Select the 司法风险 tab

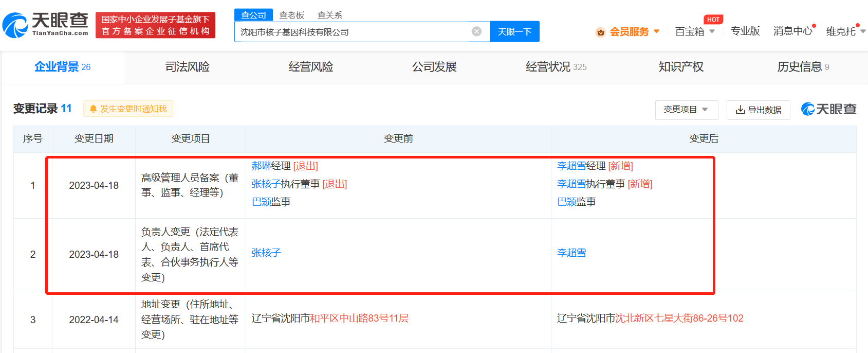coord(187,67)
